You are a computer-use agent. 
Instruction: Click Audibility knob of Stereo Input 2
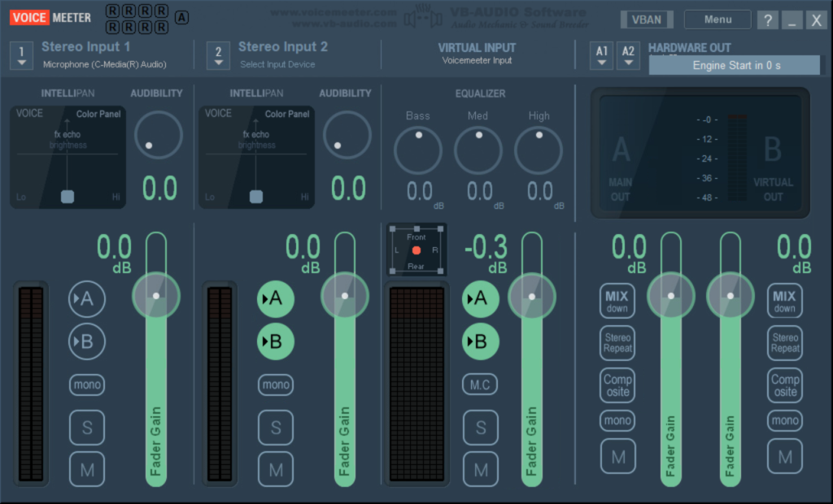coord(347,135)
